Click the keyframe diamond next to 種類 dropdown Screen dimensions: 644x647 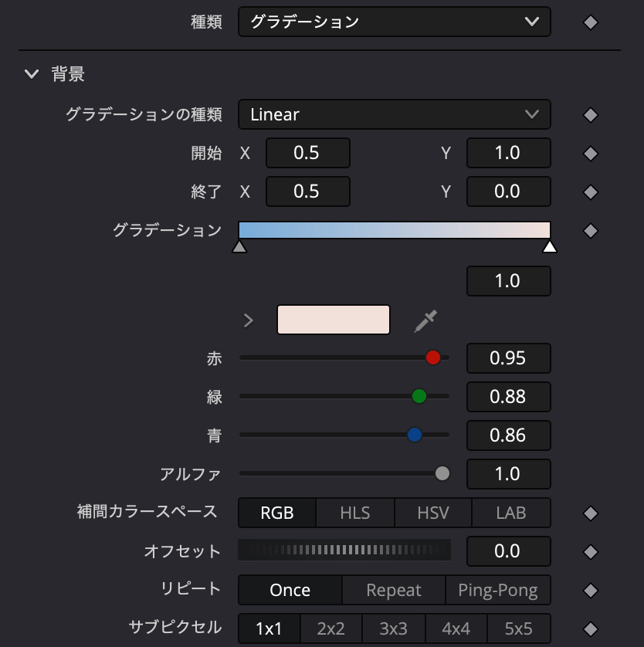[590, 22]
